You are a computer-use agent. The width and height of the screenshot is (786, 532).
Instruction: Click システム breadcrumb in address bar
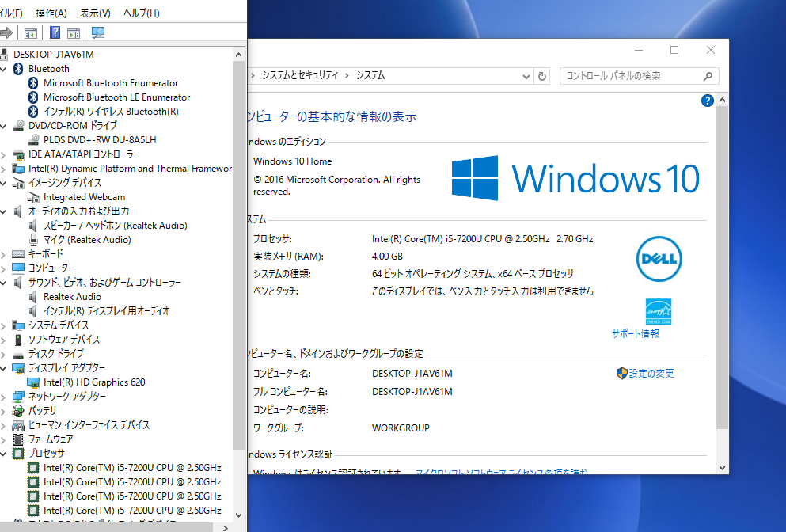(x=370, y=75)
